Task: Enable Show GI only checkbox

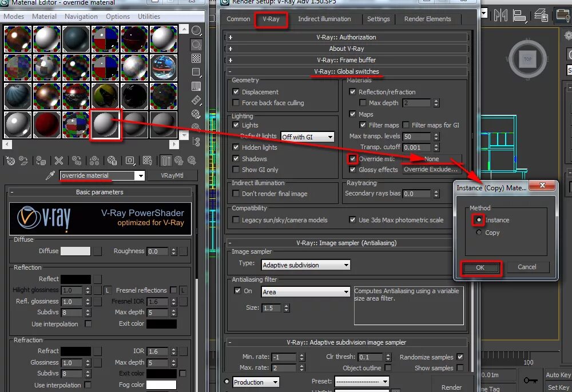Action: click(236, 169)
